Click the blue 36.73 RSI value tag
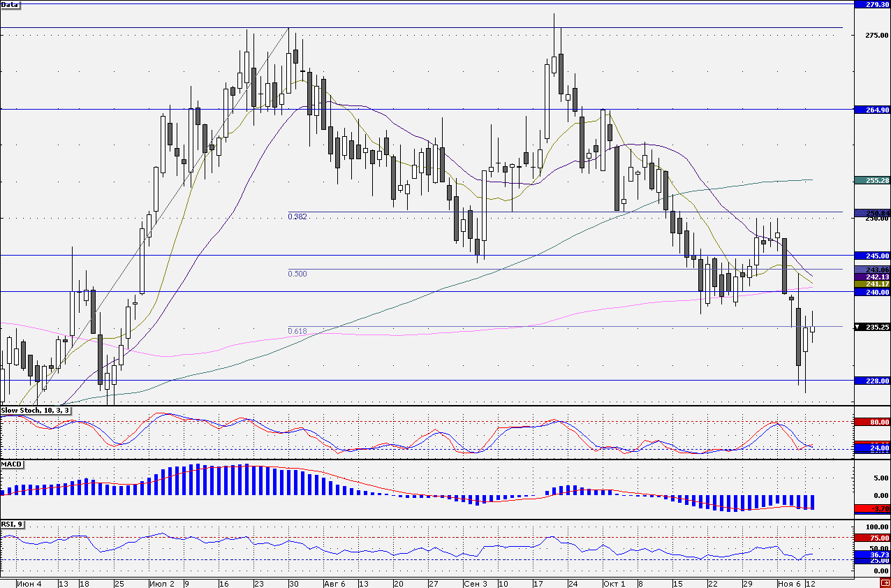Image resolution: width=891 pixels, height=588 pixels. coord(871,554)
